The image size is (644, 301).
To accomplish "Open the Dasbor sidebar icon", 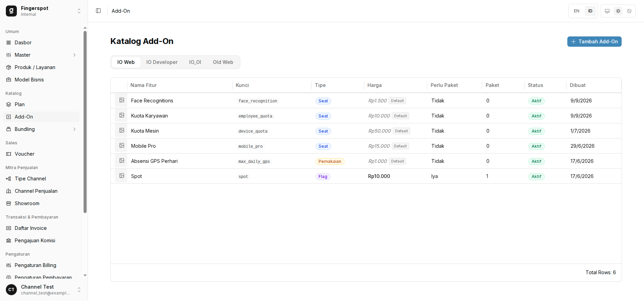I will [x=9, y=43].
